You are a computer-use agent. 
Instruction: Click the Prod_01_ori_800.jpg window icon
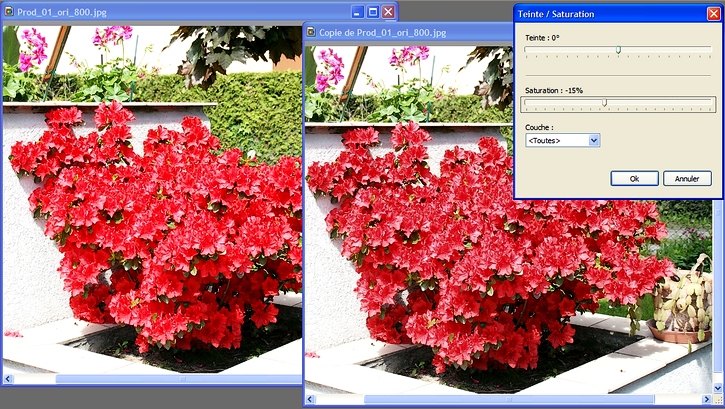(8, 12)
